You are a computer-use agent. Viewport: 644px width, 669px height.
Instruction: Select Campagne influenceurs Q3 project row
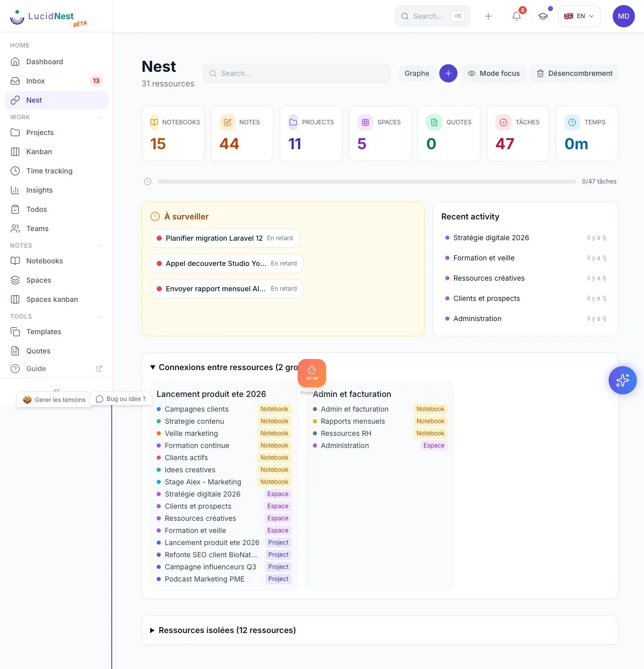tap(224, 567)
